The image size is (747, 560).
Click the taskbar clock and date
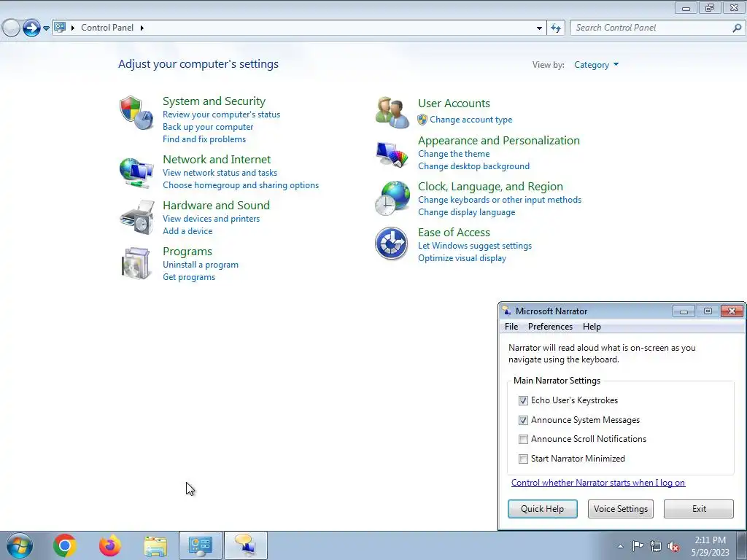pos(710,546)
